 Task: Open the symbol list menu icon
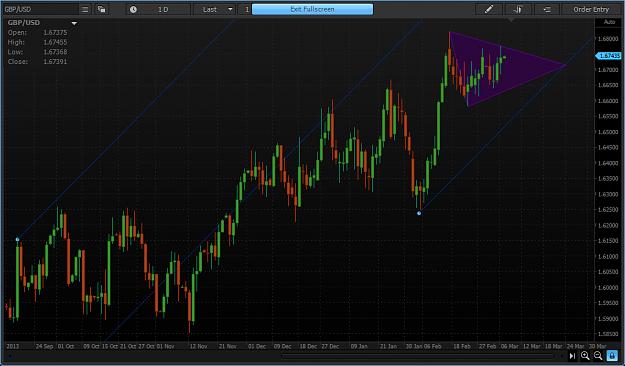pos(85,9)
